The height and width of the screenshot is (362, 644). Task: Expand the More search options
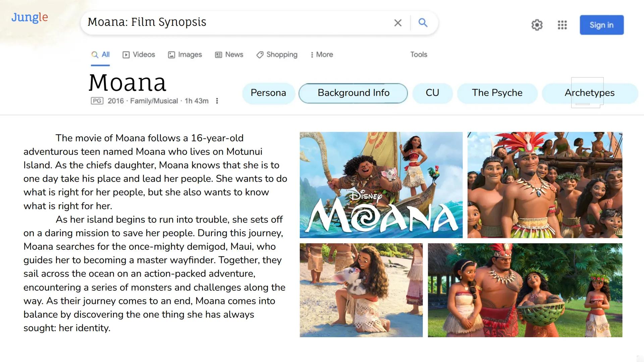tap(321, 54)
